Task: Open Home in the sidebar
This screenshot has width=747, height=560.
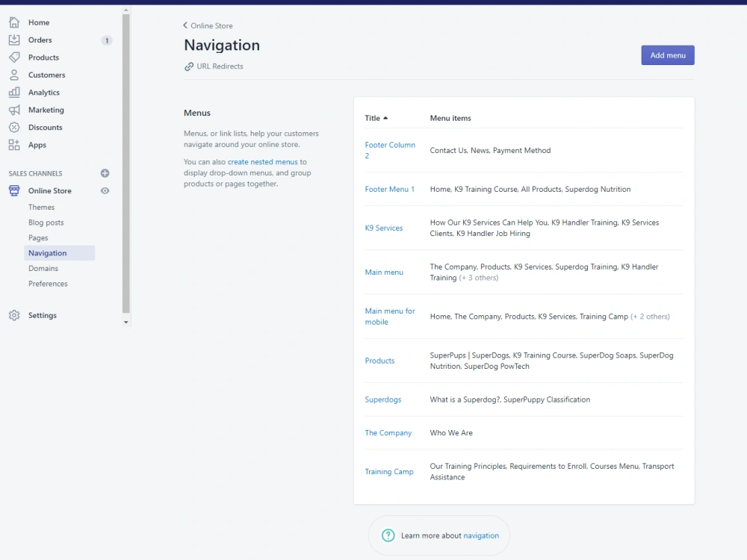Action: (39, 22)
